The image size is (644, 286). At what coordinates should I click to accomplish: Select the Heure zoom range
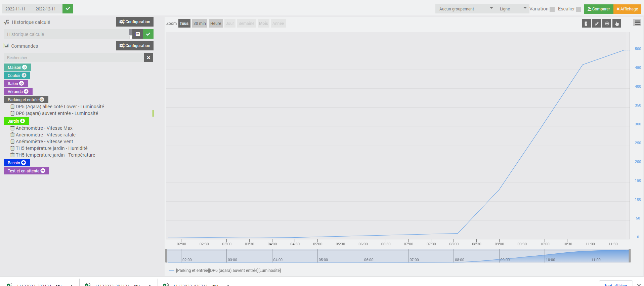(216, 24)
